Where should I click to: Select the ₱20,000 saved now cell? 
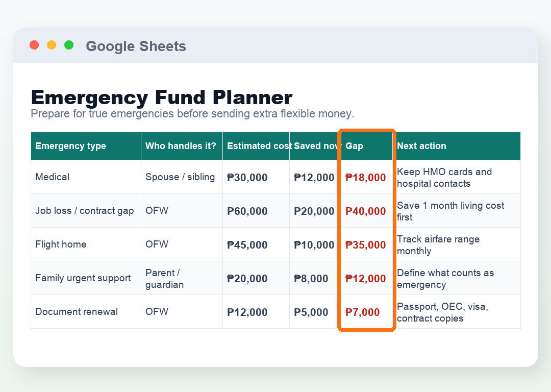click(315, 211)
